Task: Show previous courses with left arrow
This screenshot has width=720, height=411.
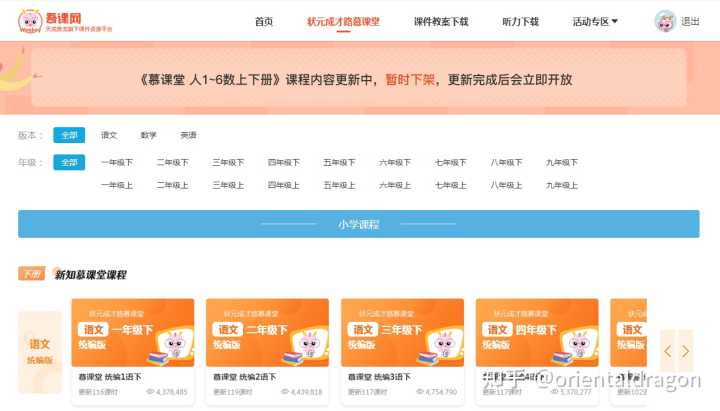Action: 668,352
